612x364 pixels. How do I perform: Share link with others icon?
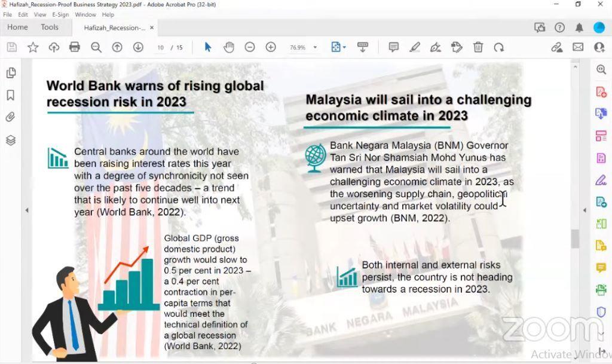pos(557,47)
